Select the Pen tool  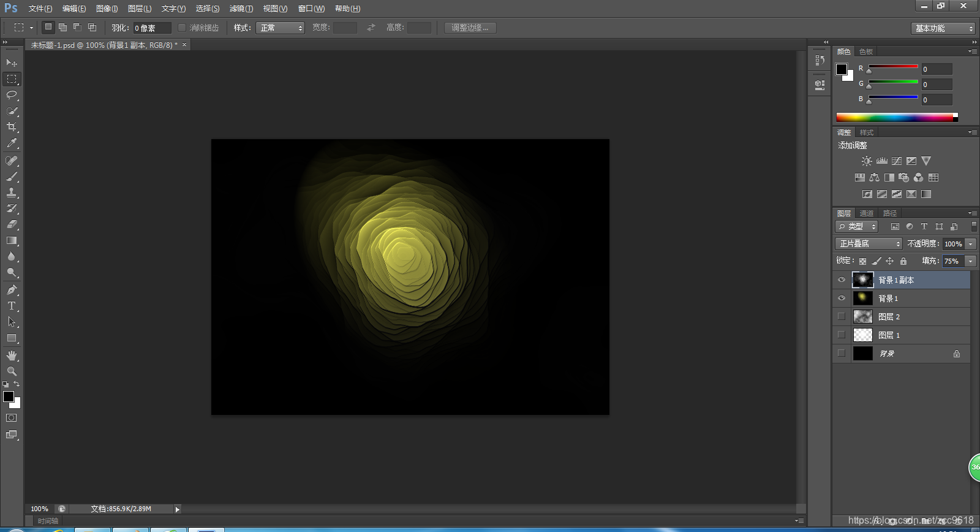point(12,290)
